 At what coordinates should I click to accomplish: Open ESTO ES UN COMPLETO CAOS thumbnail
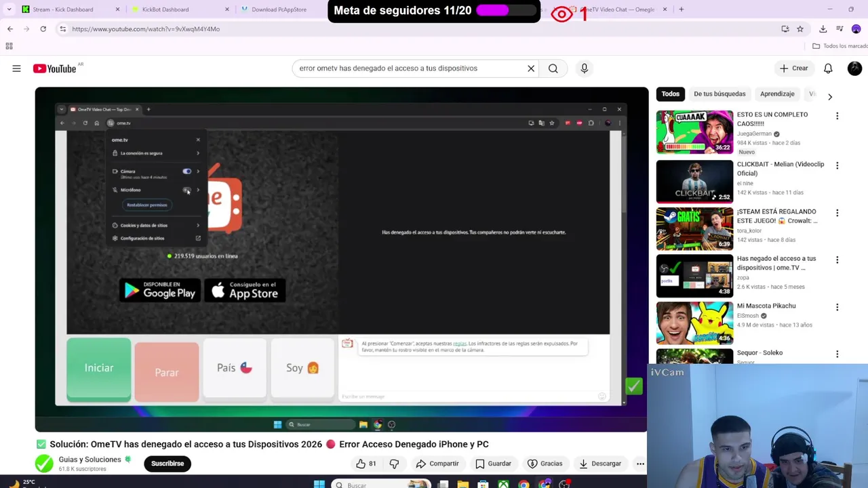(694, 132)
